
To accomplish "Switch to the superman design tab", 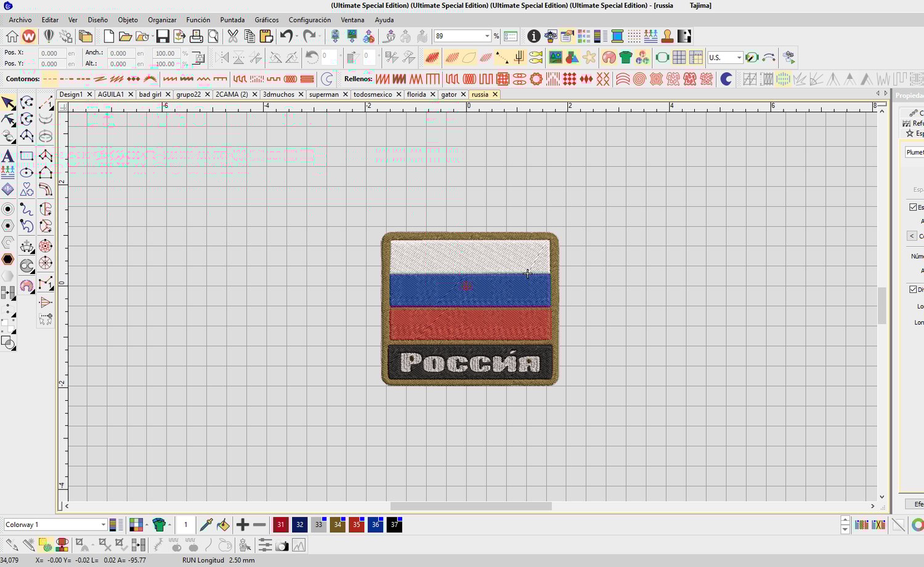I will click(324, 94).
